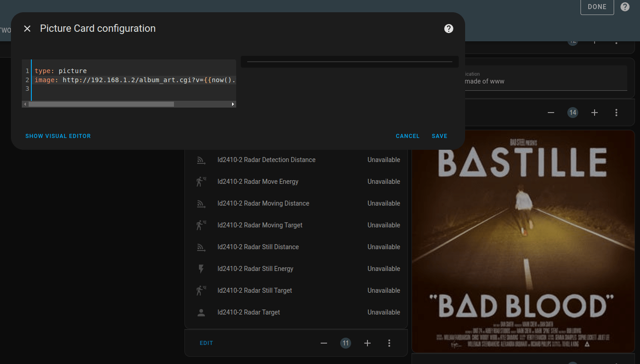This screenshot has height=364, width=640.
Task: Open overflow menu on card 14
Action: [616, 113]
